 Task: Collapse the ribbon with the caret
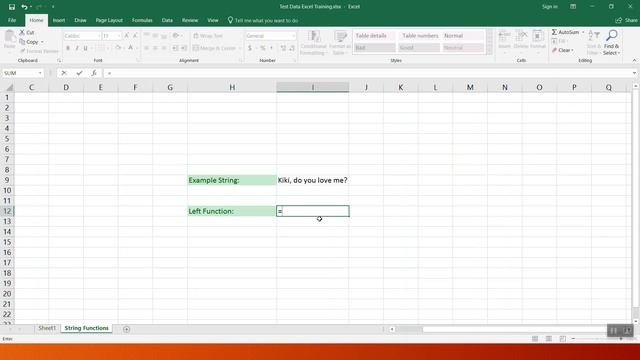pos(634,60)
